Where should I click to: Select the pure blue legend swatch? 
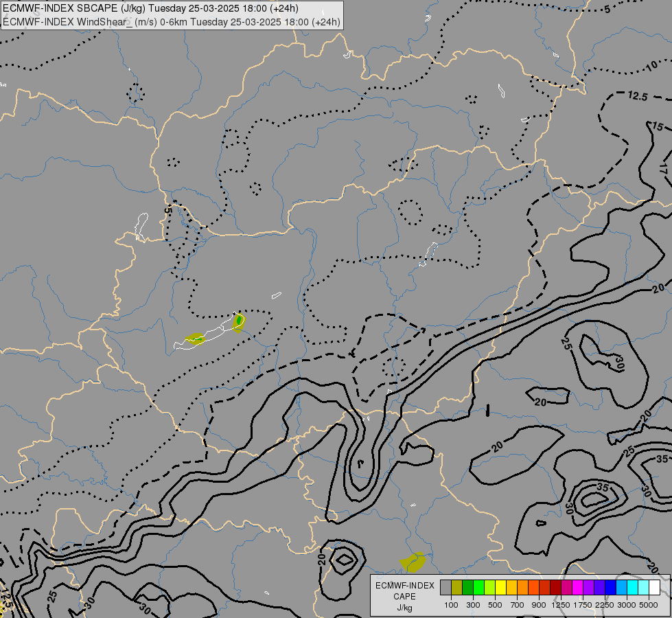[610, 588]
